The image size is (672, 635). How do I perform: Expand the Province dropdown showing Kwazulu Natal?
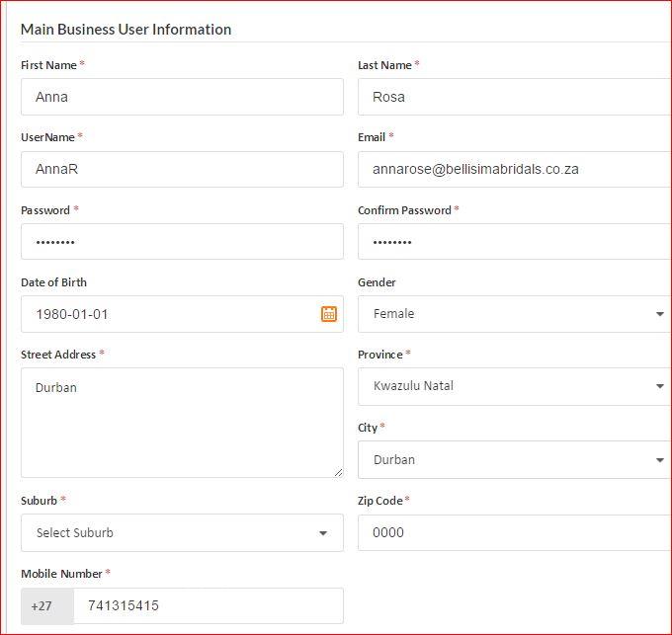514,386
